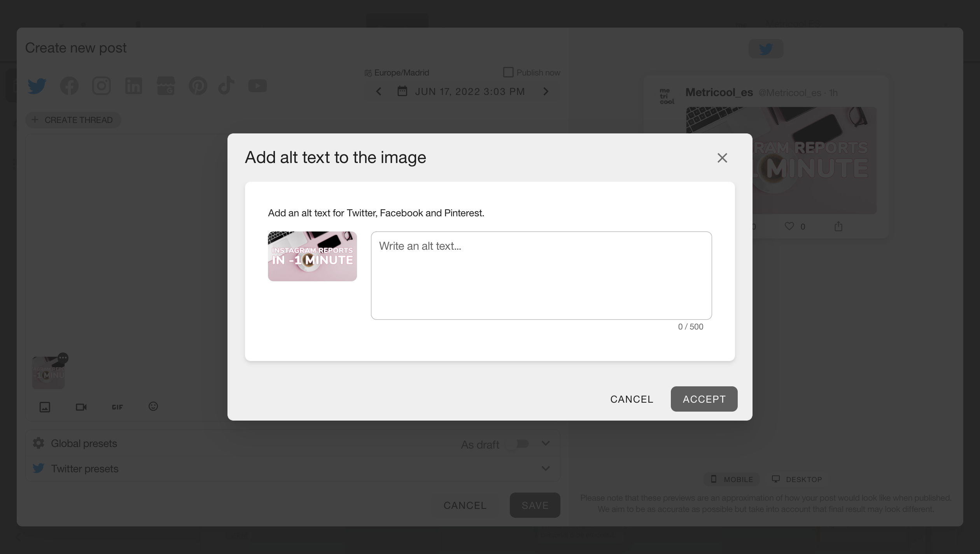Click the alt text input field

[x=541, y=275]
